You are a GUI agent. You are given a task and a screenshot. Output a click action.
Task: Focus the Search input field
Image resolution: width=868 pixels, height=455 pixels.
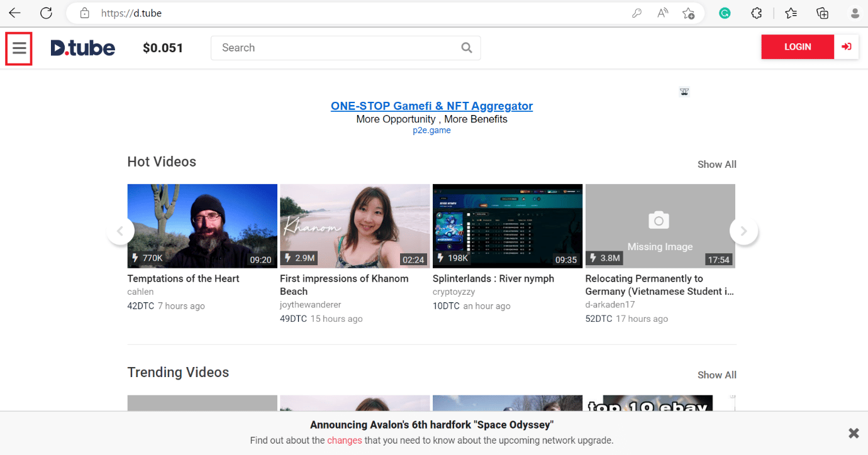click(337, 48)
